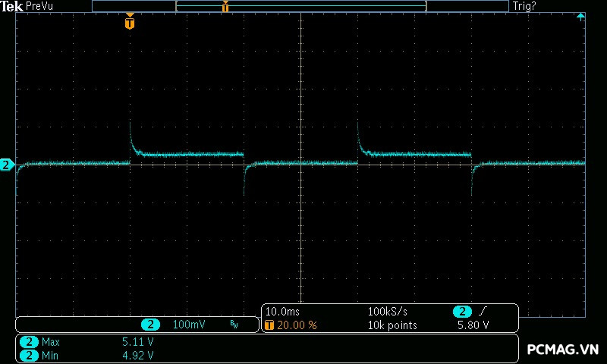Click the PCMAG.VN watermark link

click(x=563, y=350)
